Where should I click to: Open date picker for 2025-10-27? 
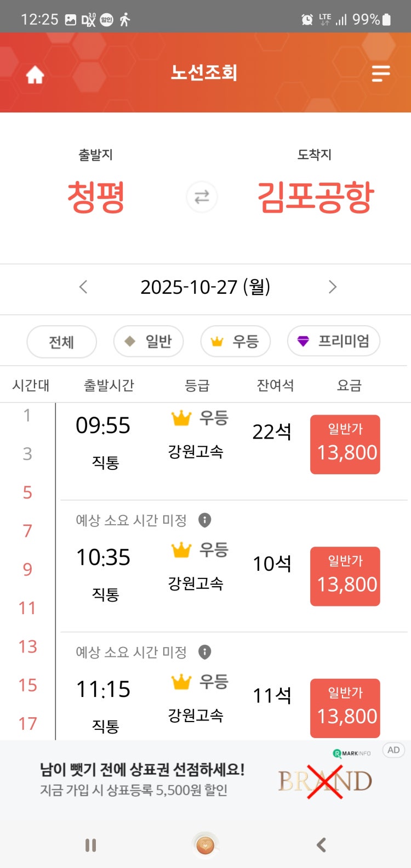point(205,287)
